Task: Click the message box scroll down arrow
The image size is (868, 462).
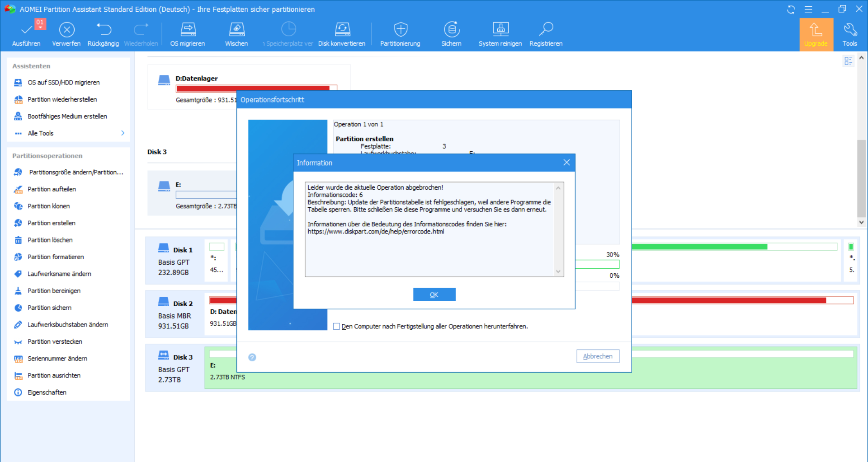Action: tap(558, 271)
